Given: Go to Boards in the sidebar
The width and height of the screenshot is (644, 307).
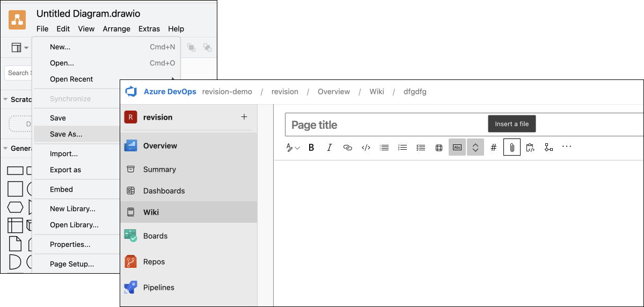Looking at the screenshot, I should pos(155,236).
